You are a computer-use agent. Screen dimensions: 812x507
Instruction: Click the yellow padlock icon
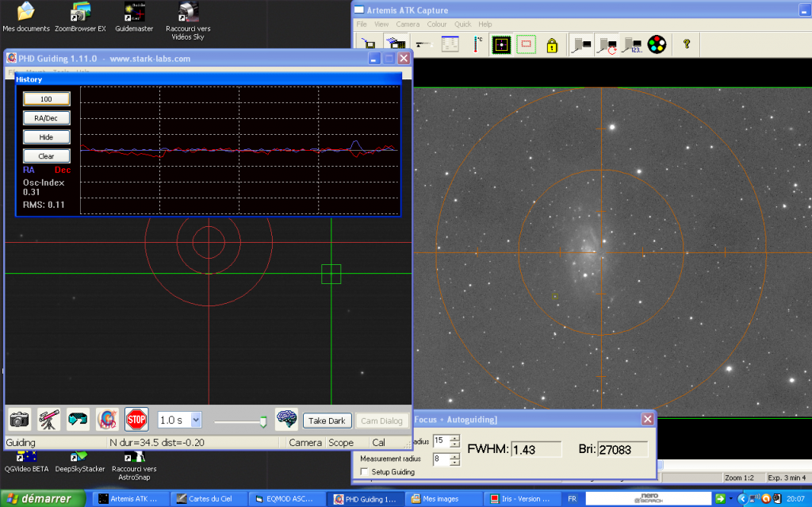pos(552,44)
